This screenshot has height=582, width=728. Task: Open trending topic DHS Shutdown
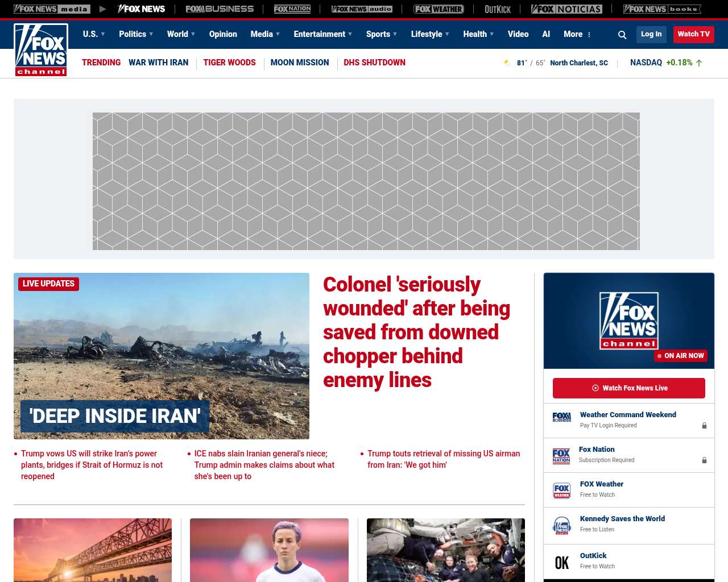pyautogui.click(x=374, y=63)
